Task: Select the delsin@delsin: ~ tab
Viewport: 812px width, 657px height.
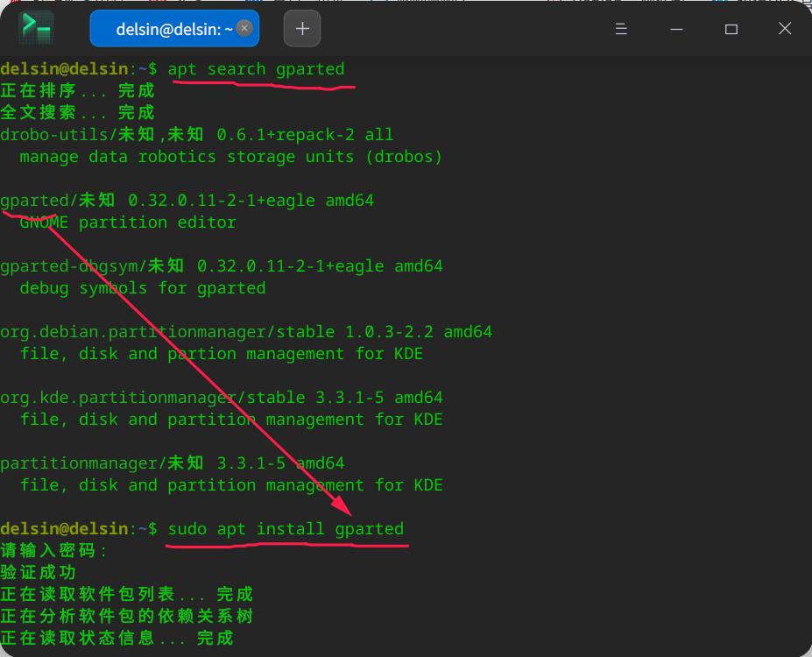Action: pyautogui.click(x=174, y=29)
